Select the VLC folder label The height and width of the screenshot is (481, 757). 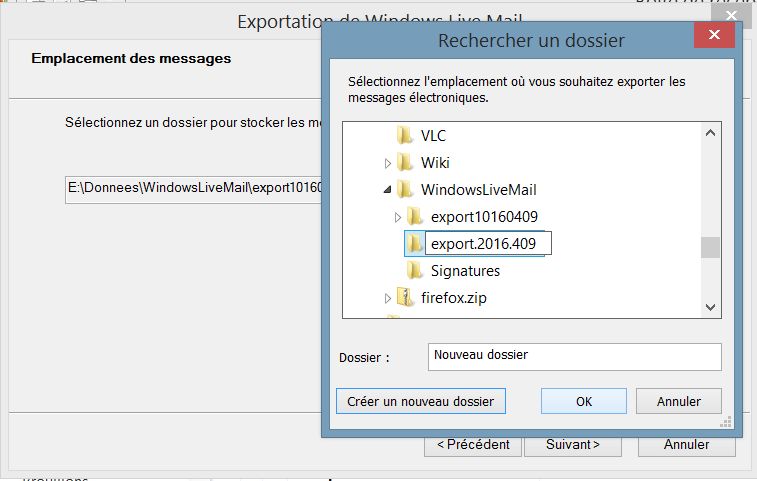pyautogui.click(x=433, y=135)
